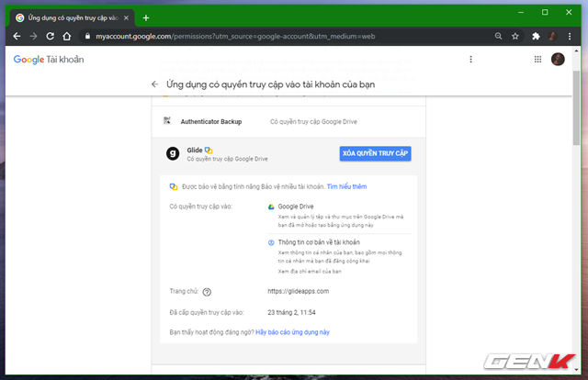Viewport: 588px width, 380px height.
Task: Close the Ứng dụng có quyền truy cập tab
Action: point(127,17)
